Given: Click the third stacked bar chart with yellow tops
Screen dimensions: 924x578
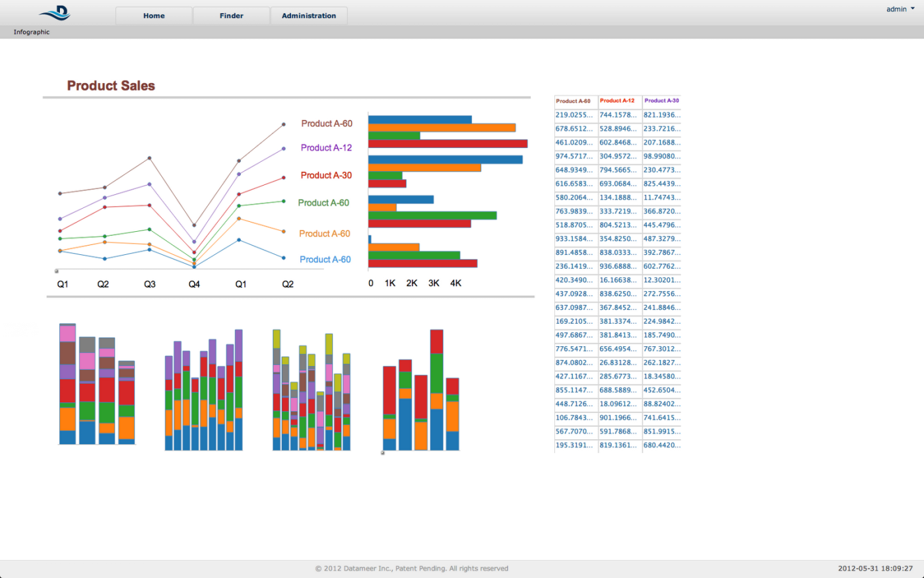Looking at the screenshot, I should 312,390.
